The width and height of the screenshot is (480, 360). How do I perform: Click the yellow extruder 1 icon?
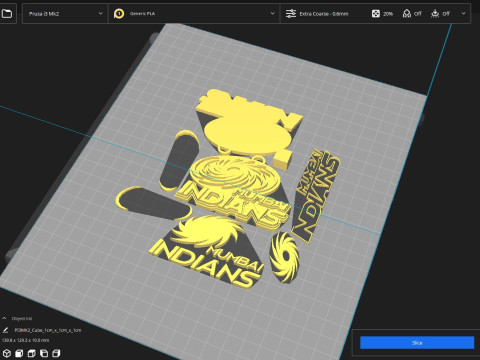coord(119,14)
